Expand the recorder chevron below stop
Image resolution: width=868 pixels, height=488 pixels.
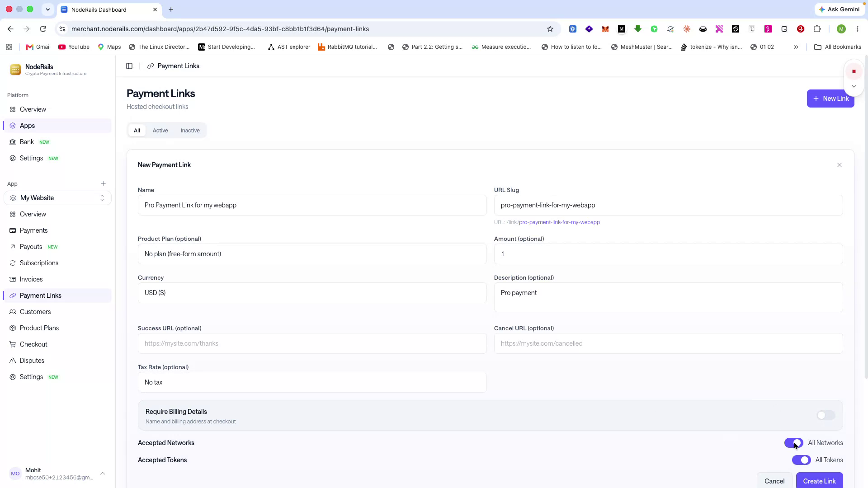point(854,86)
